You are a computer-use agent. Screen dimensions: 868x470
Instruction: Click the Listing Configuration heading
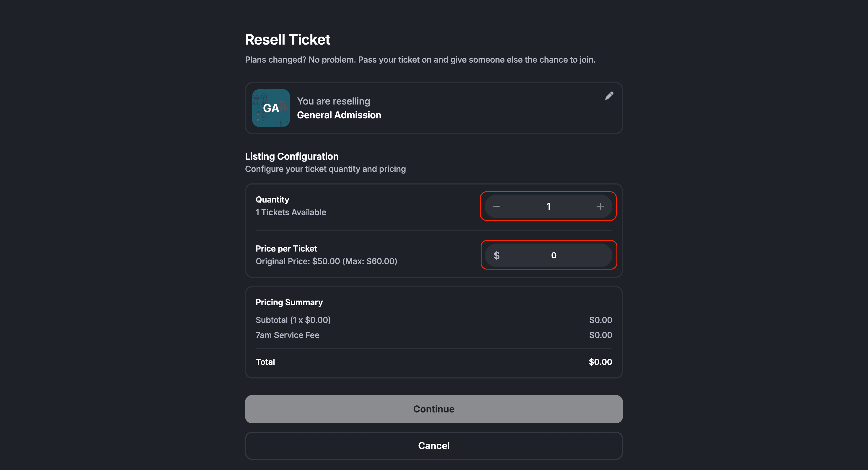(x=291, y=156)
